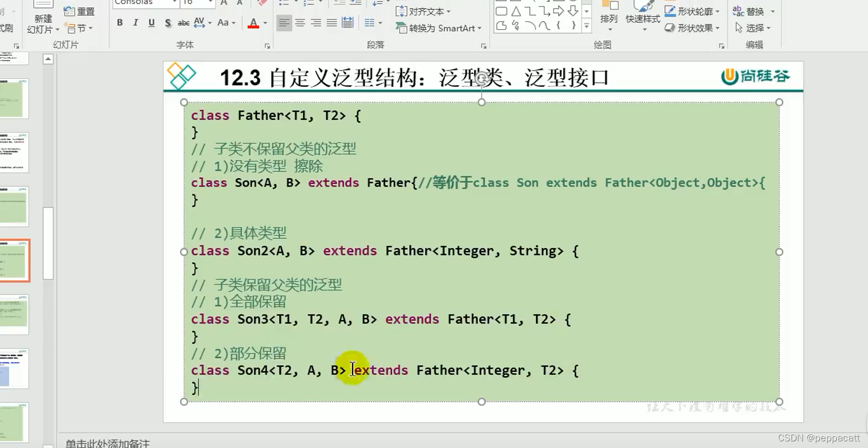
Task: Click Reset (重置) slide button
Action: (80, 11)
